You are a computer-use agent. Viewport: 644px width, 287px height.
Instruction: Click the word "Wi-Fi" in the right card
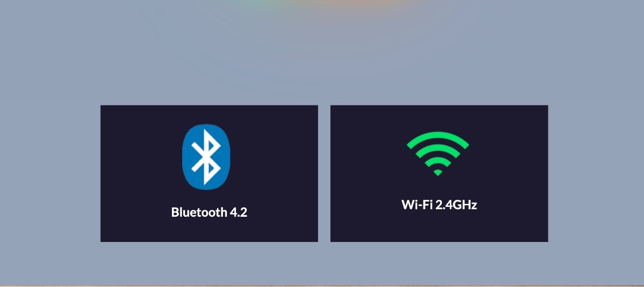[x=417, y=205]
